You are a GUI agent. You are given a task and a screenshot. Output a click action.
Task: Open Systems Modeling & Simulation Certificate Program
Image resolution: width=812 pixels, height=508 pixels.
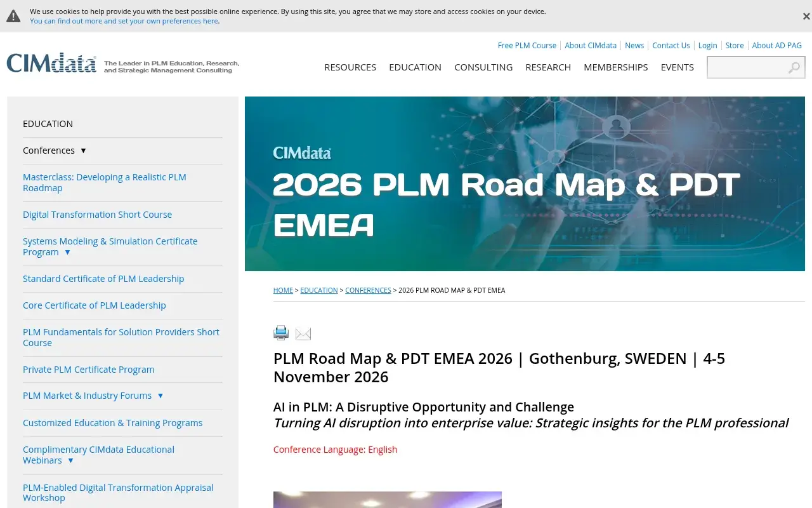[x=110, y=246]
